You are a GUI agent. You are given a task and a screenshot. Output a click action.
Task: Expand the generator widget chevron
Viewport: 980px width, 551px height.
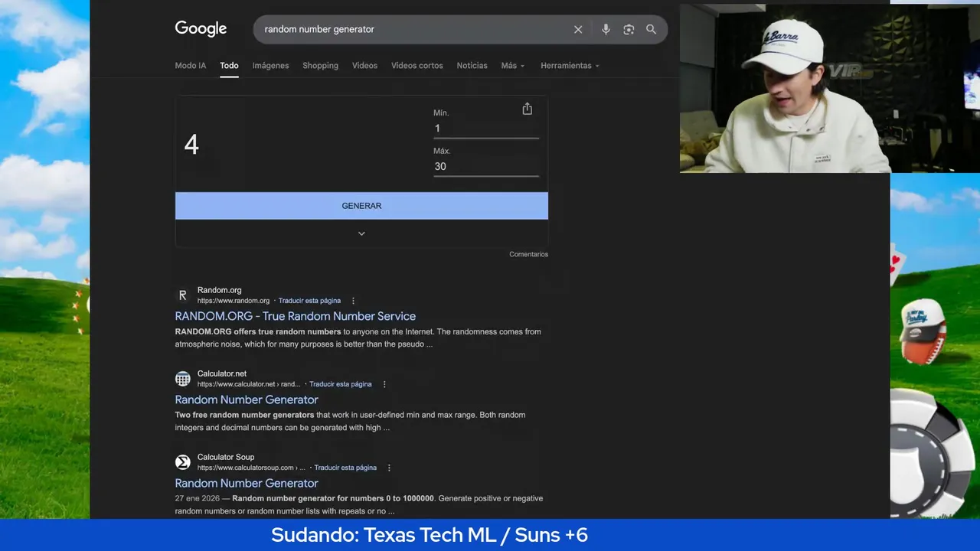pos(361,233)
